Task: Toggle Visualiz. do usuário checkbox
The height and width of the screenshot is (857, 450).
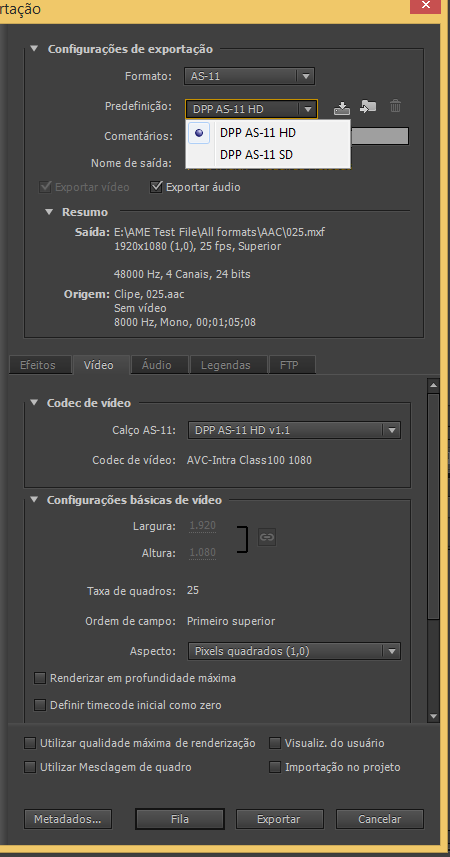Action: point(275,743)
